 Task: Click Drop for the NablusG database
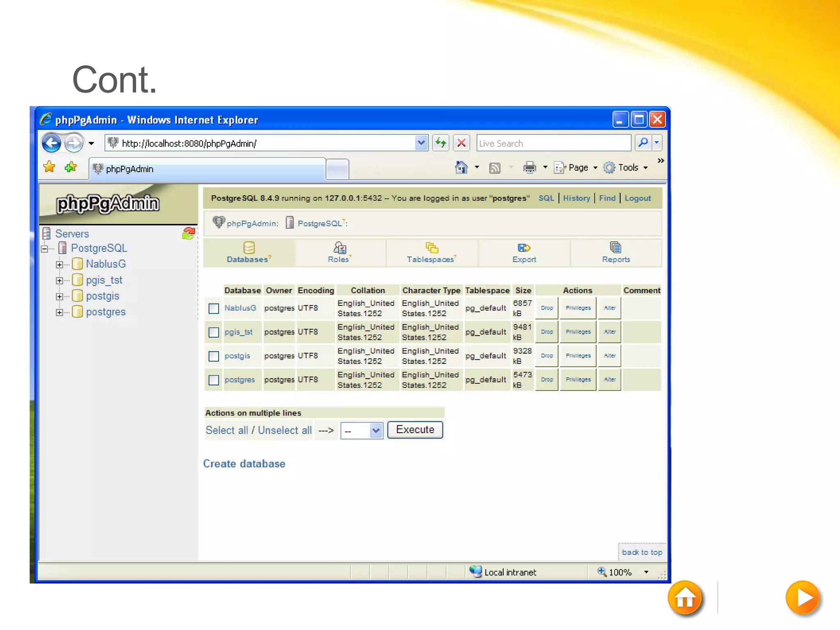pyautogui.click(x=547, y=308)
